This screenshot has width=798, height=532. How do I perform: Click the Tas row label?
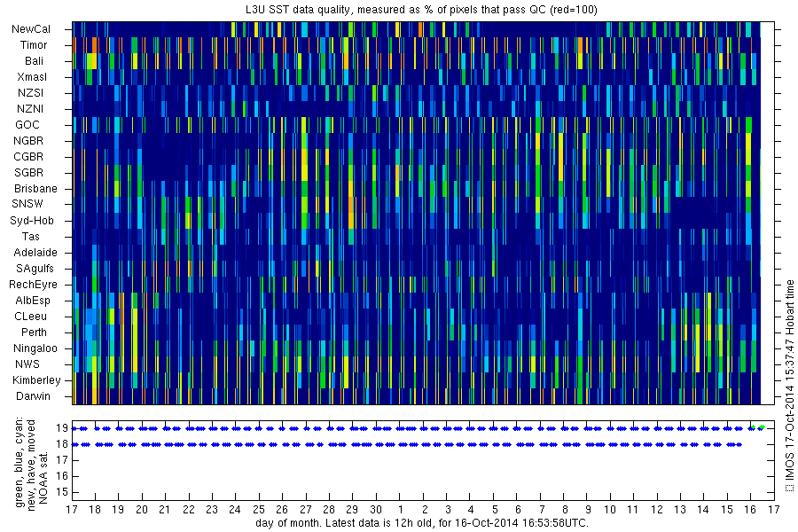(x=30, y=236)
